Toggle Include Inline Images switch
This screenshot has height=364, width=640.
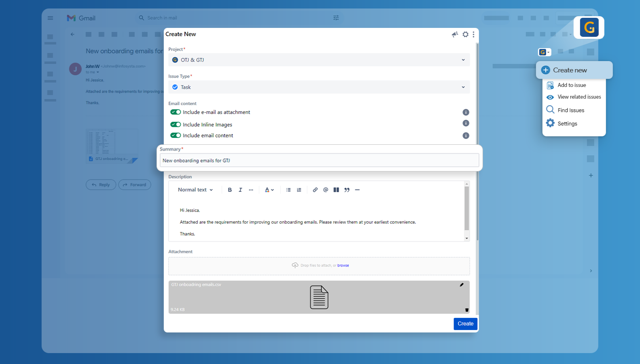(x=176, y=125)
